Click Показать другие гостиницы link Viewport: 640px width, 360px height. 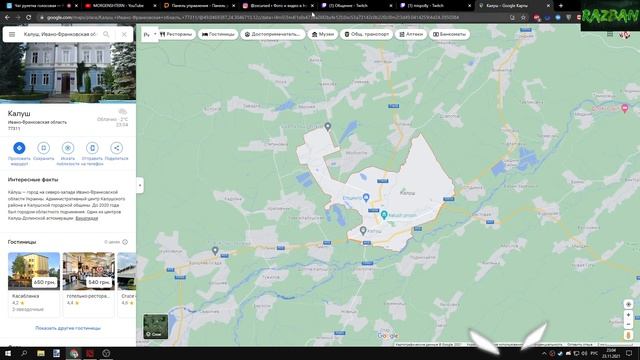[x=68, y=328]
